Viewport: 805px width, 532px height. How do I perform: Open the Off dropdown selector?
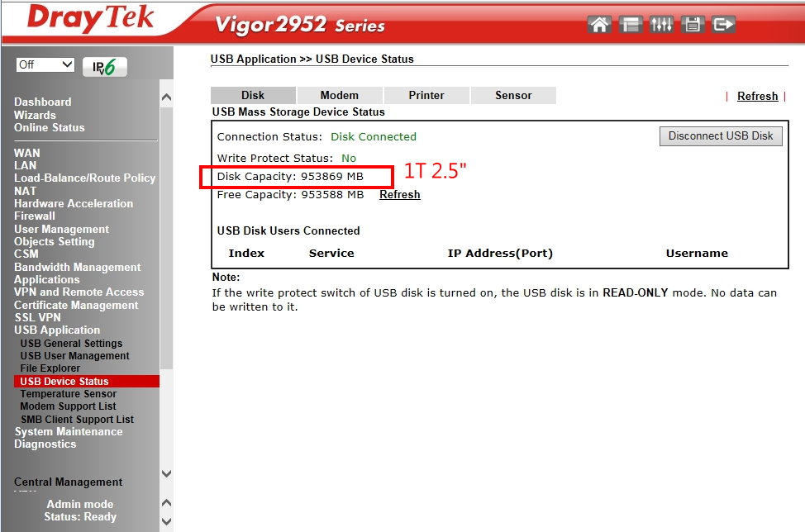(45, 64)
